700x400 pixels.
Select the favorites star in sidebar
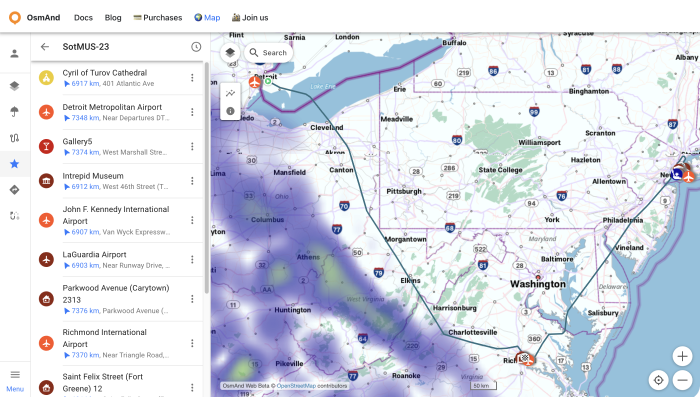pos(14,164)
